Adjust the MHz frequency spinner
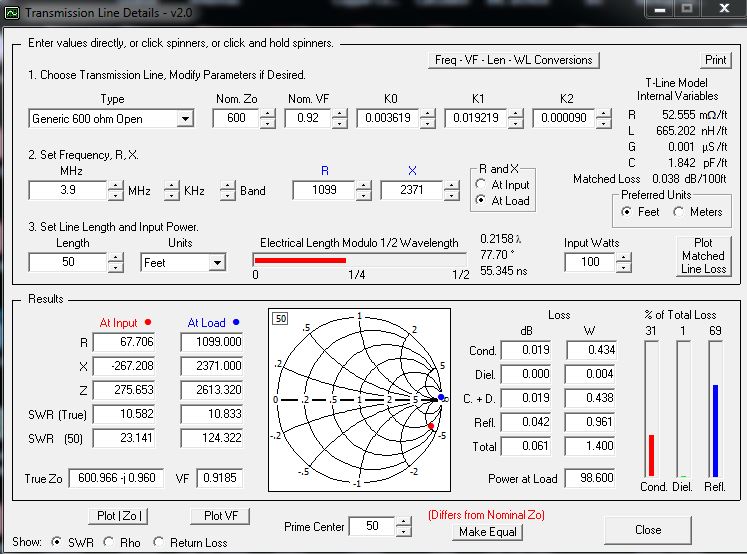747x554 pixels. pos(115,190)
